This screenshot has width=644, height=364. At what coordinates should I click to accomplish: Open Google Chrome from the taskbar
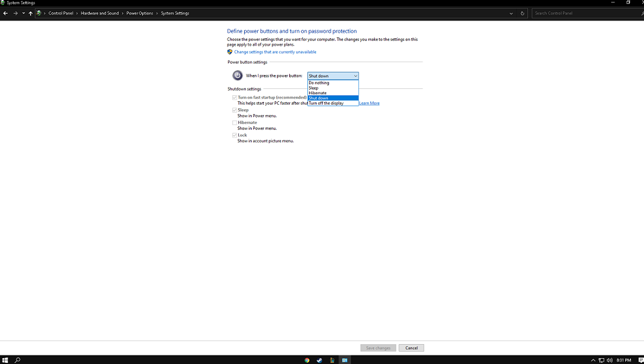[x=307, y=360]
